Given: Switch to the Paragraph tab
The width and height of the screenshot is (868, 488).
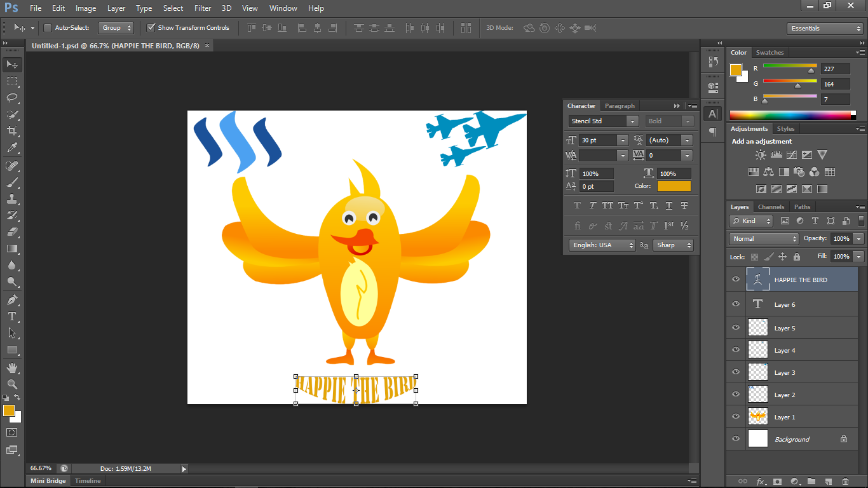Looking at the screenshot, I should pos(620,106).
